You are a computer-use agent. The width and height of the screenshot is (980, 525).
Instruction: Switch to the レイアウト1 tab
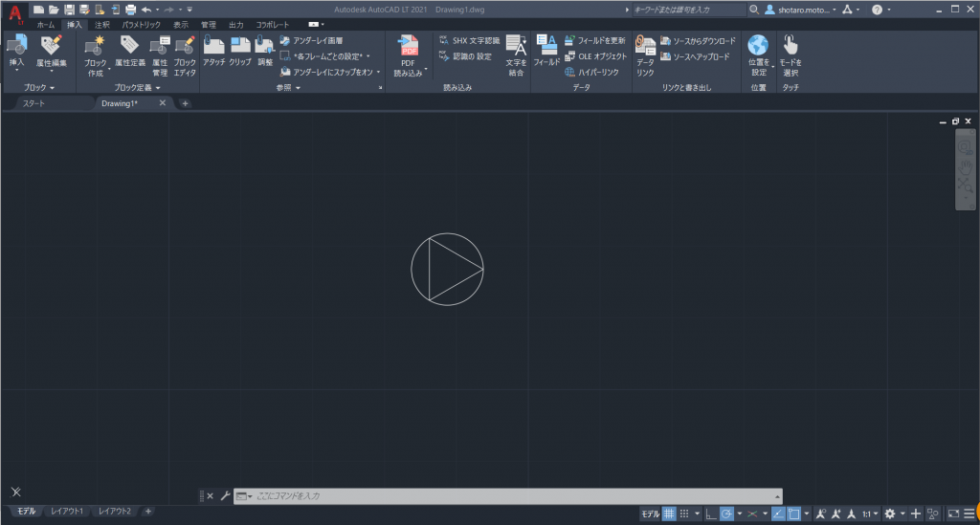click(x=67, y=512)
